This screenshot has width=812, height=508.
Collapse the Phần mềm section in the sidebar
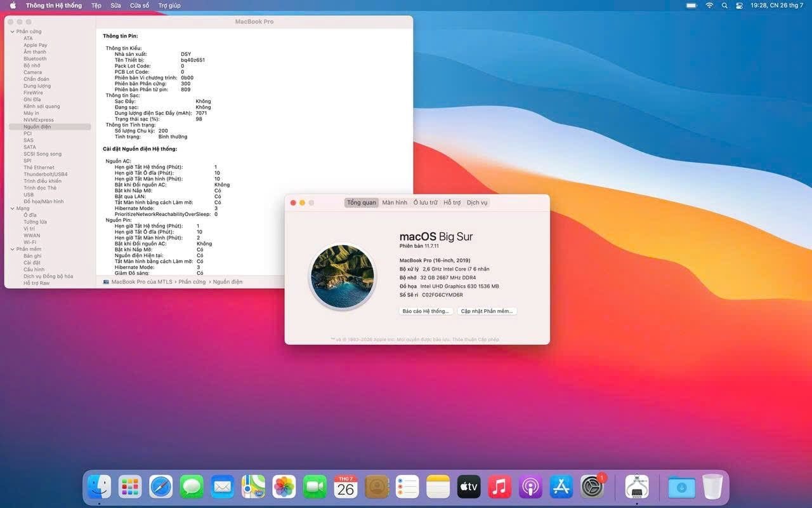12,249
